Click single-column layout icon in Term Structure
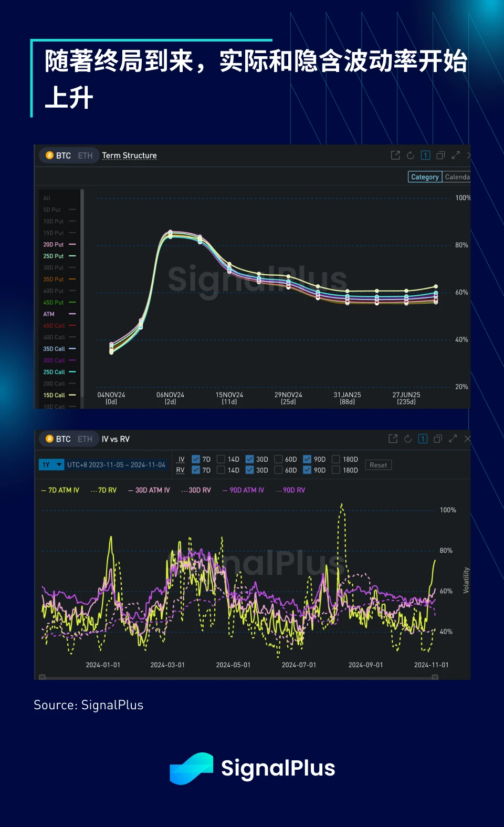 (x=426, y=156)
